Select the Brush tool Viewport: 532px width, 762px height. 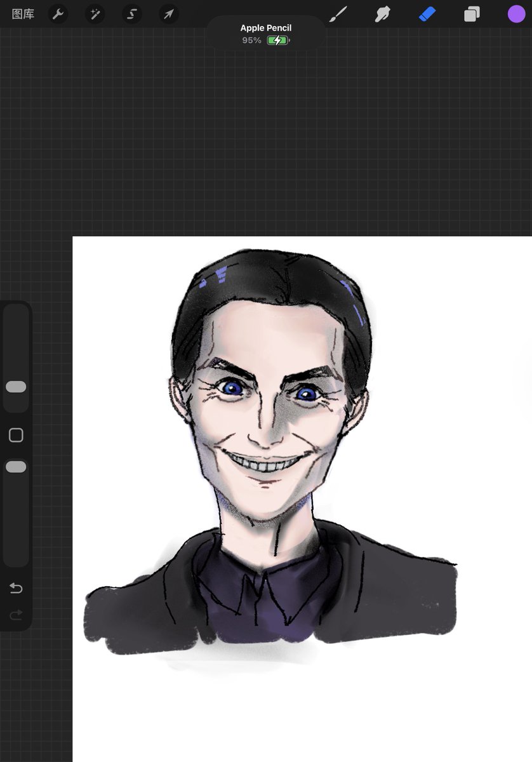point(338,14)
